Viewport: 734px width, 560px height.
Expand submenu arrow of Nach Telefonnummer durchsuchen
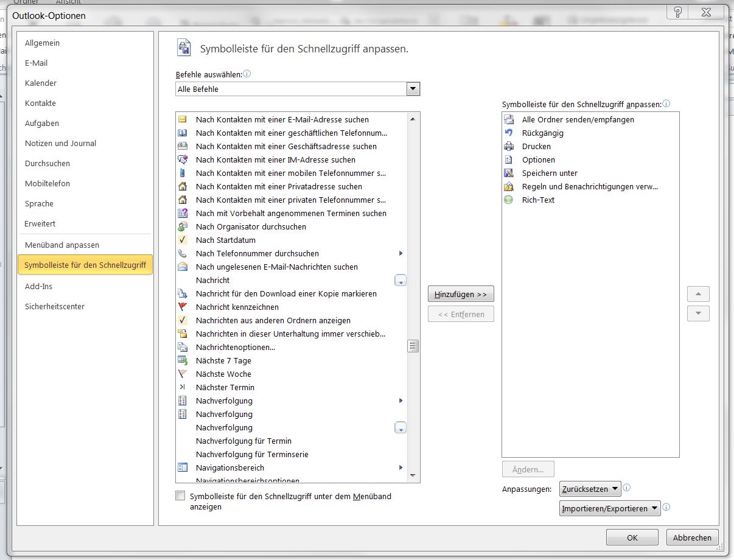(x=400, y=253)
